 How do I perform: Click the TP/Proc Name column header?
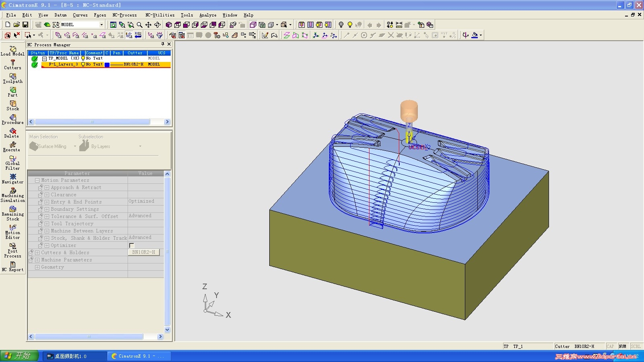point(64,53)
